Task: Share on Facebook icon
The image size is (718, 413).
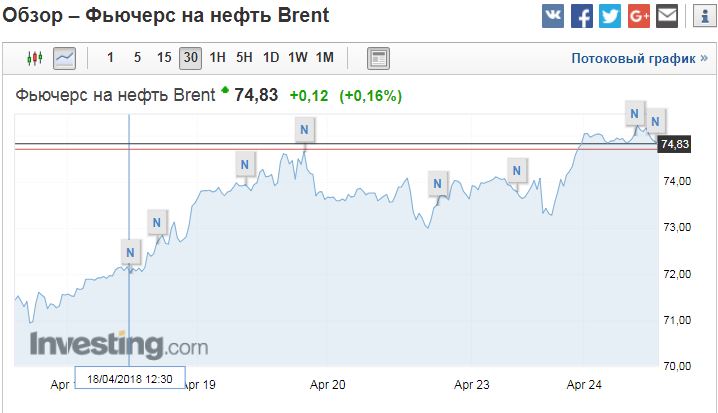Action: [582, 16]
